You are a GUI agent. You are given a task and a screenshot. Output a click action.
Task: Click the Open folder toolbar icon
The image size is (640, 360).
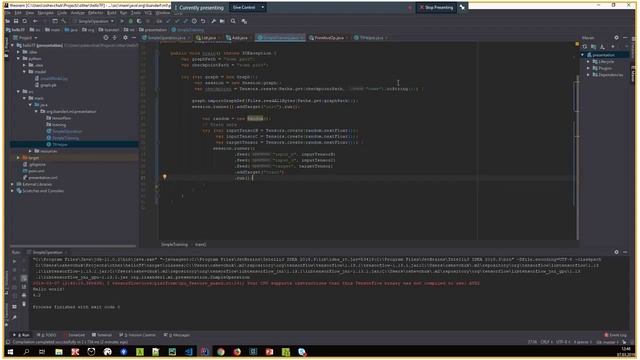pos(8,21)
